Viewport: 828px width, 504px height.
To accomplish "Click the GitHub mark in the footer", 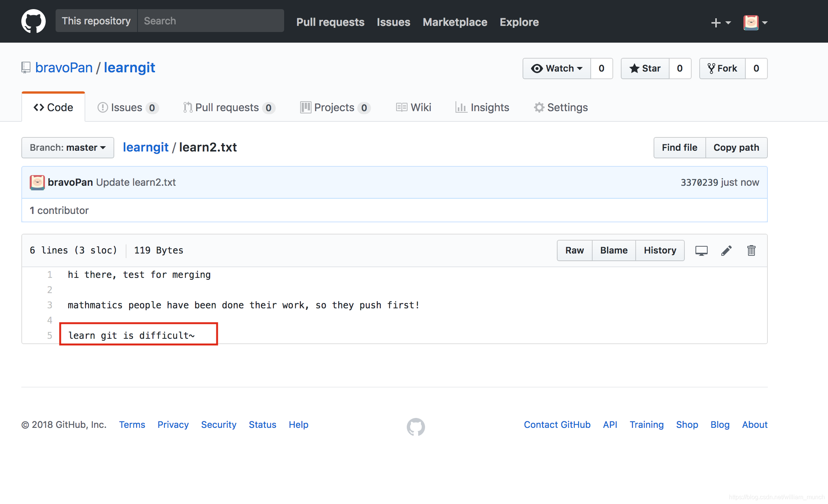I will coord(416,427).
